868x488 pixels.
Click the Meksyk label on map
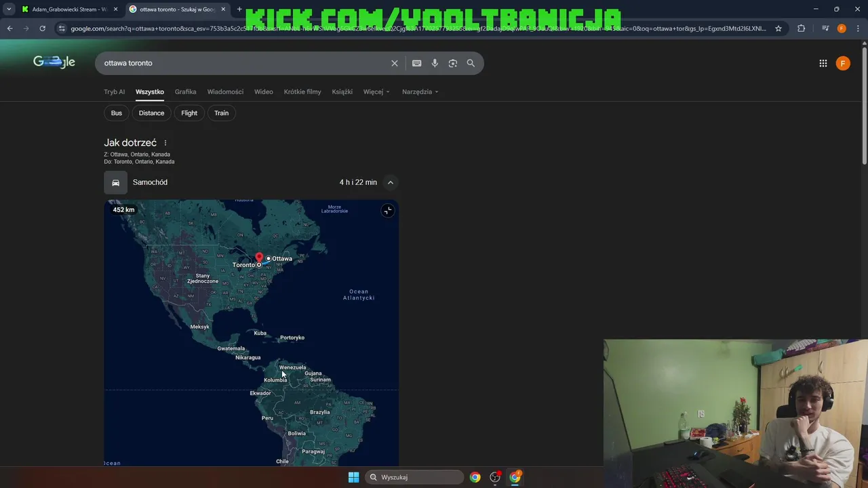coord(199,327)
